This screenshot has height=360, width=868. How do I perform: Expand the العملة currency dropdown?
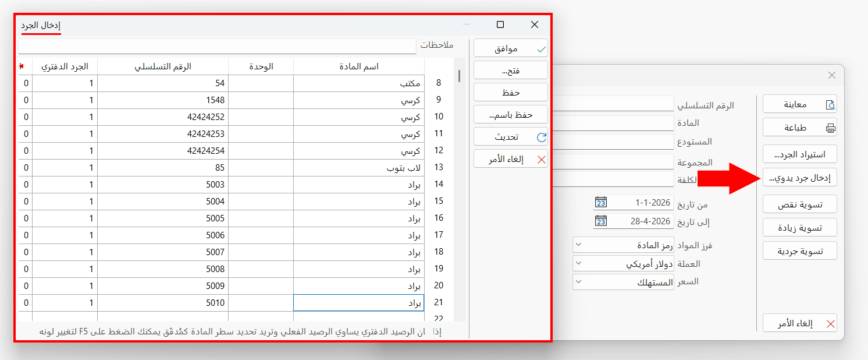pos(578,263)
